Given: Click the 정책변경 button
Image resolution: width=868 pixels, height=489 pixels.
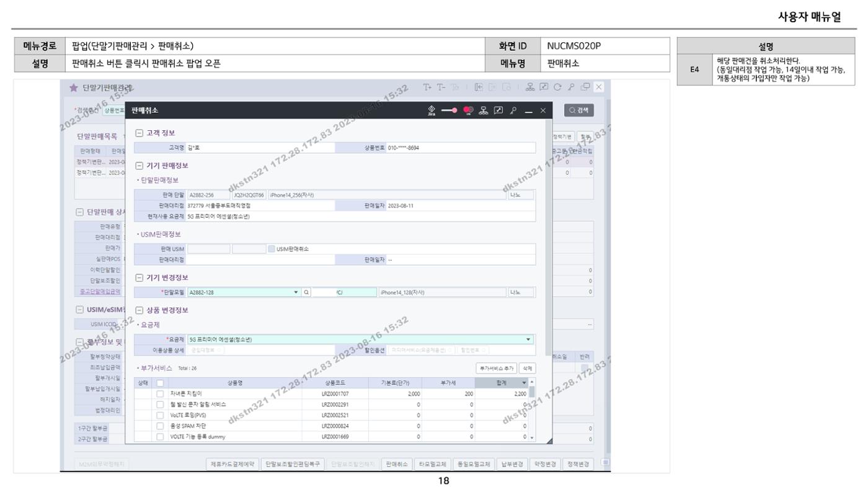Looking at the screenshot, I should [578, 464].
